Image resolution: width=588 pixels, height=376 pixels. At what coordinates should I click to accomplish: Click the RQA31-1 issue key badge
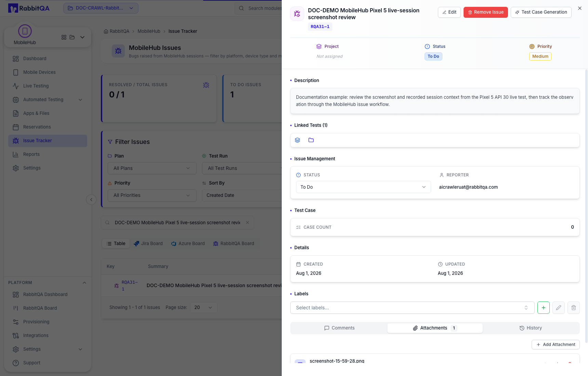pos(320,27)
